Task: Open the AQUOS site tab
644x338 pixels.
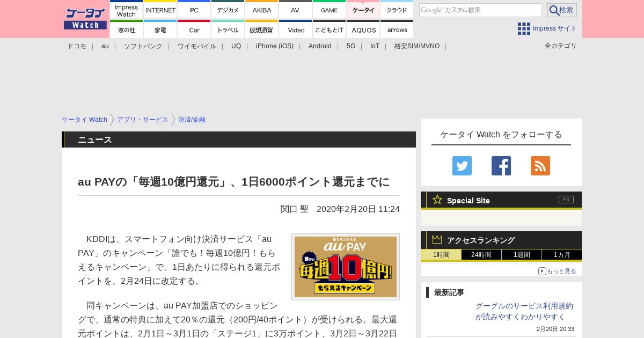Action: [363, 29]
